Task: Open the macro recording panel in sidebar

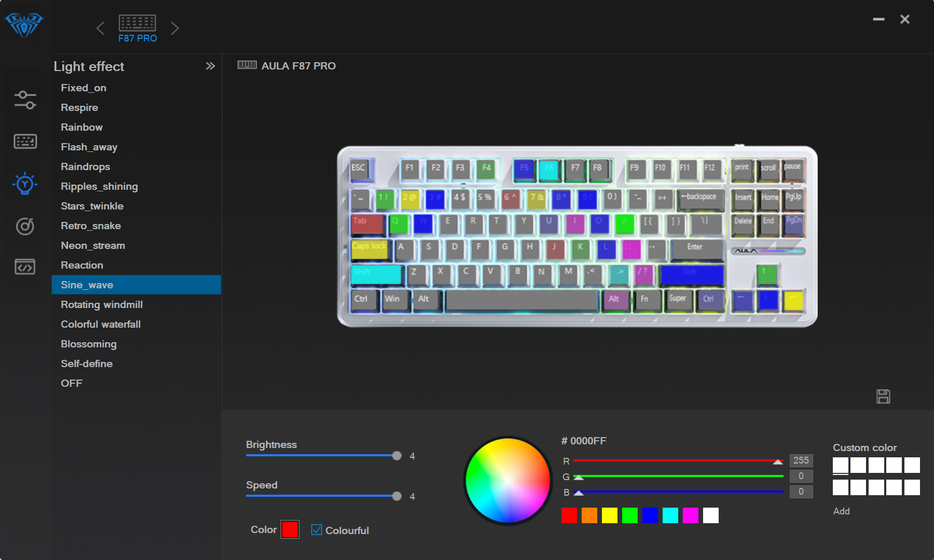Action: click(24, 227)
